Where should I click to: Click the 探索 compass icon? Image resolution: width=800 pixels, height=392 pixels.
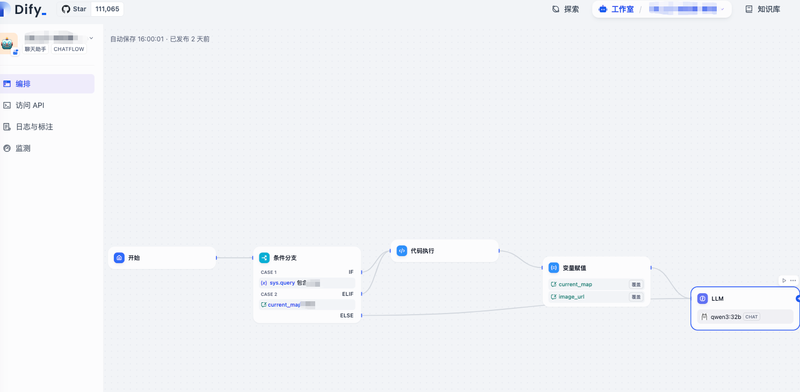(556, 9)
